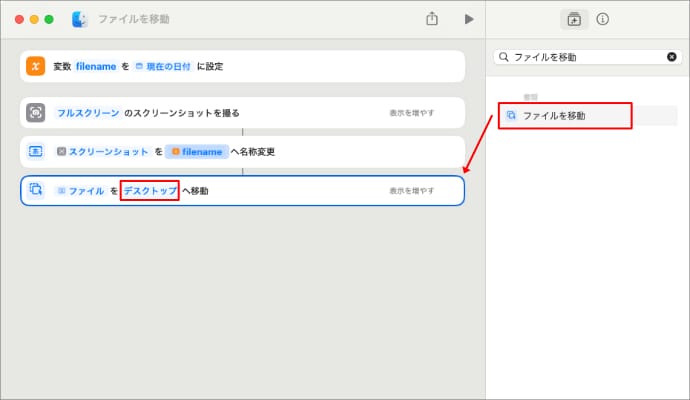
Task: Click the ファイル token in move action
Action: click(80, 190)
